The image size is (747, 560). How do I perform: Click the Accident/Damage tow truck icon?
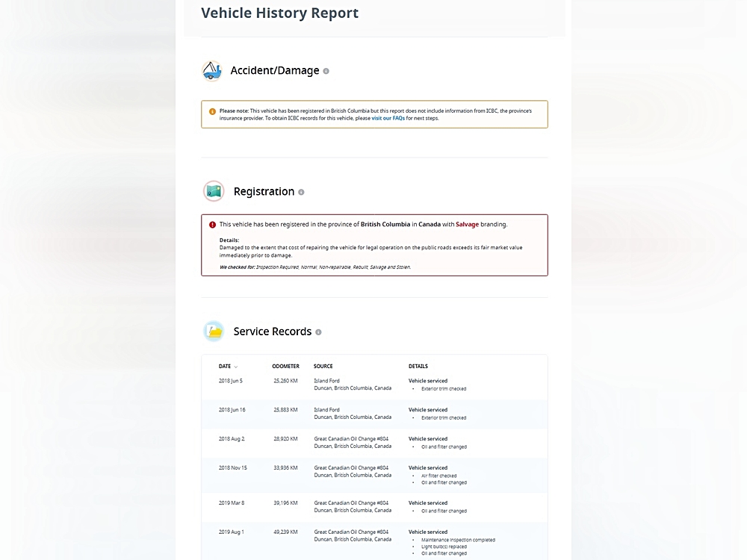pyautogui.click(x=212, y=71)
